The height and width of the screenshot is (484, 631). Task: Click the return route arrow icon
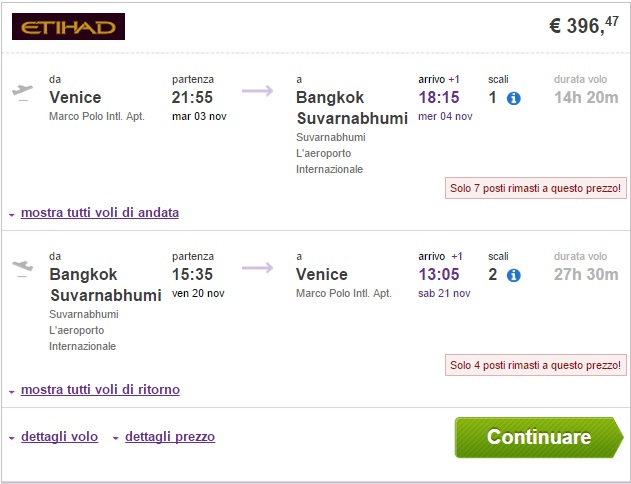point(257,268)
